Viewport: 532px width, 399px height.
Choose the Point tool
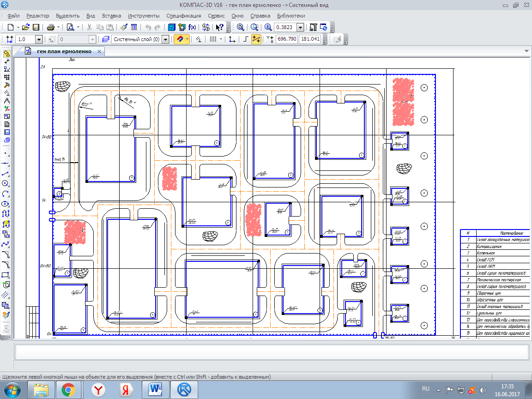(x=5, y=153)
